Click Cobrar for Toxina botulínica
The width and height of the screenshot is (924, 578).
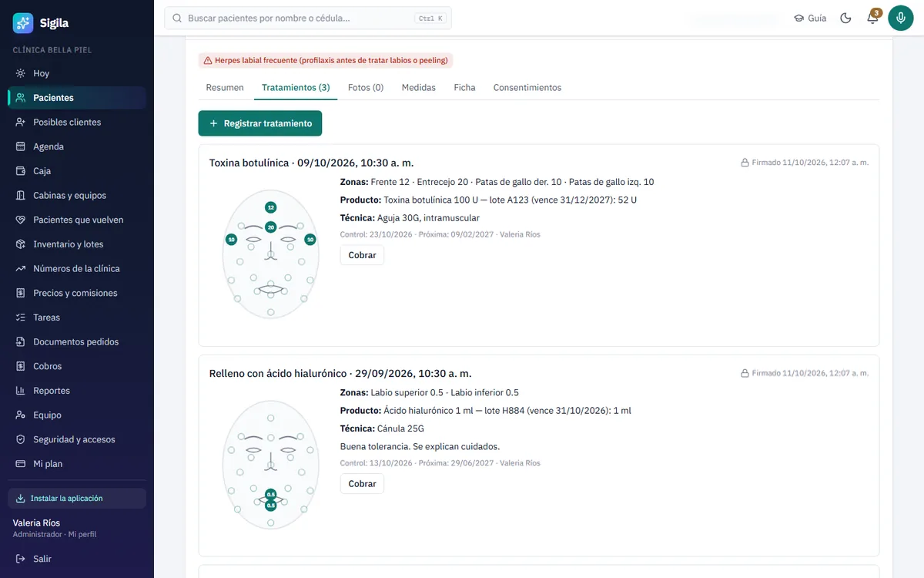click(x=362, y=255)
